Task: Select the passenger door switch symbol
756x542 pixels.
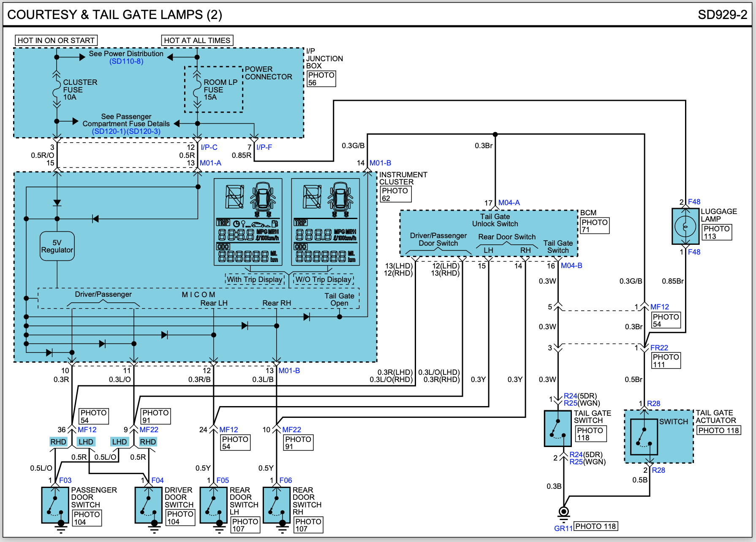Action: 55,505
